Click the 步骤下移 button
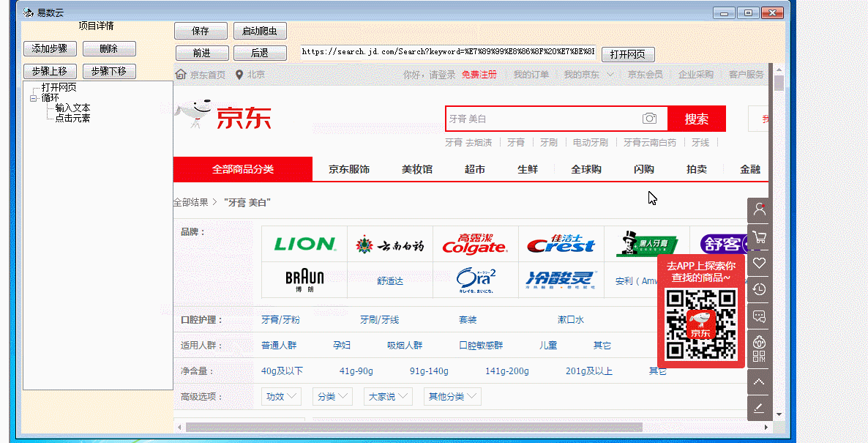This screenshot has width=868, height=443. point(109,72)
